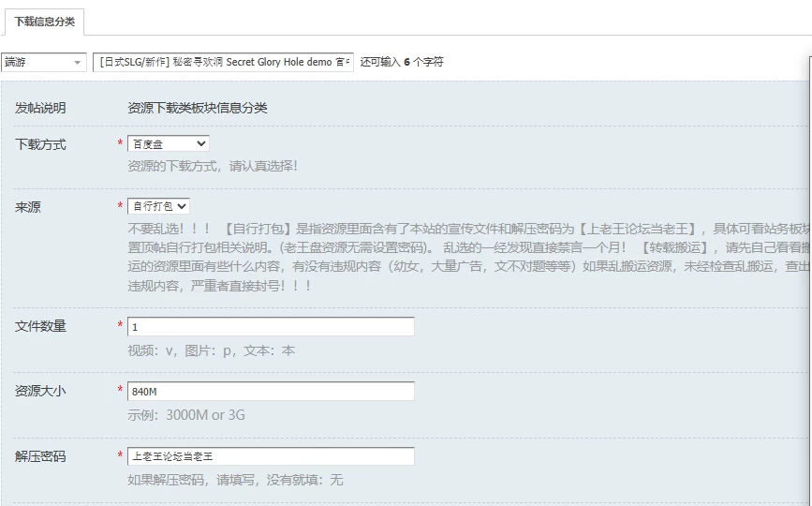Click the 解压密码 label
This screenshot has width=812, height=506.
pyautogui.click(x=40, y=456)
